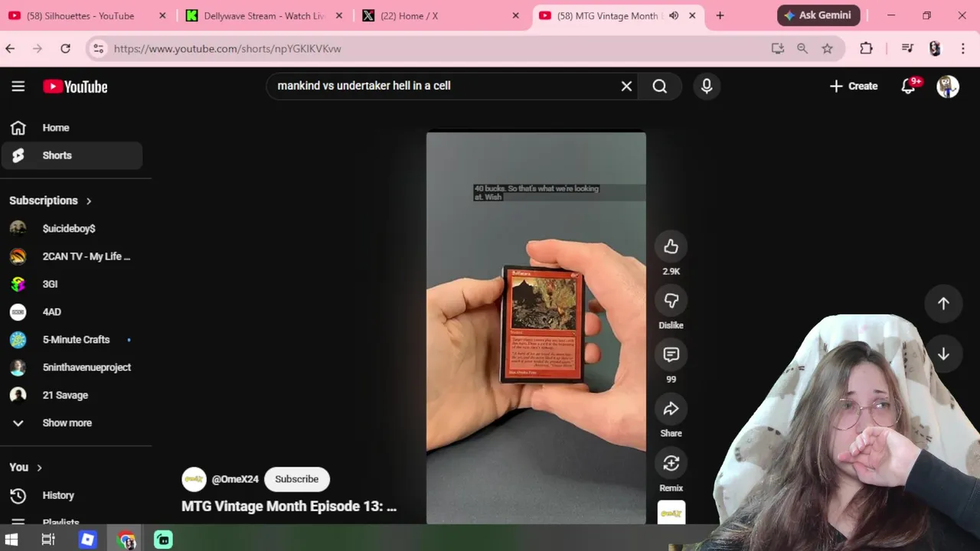Screen dimensions: 980x551
Task: Open Chrome from the taskbar
Action: point(126,540)
